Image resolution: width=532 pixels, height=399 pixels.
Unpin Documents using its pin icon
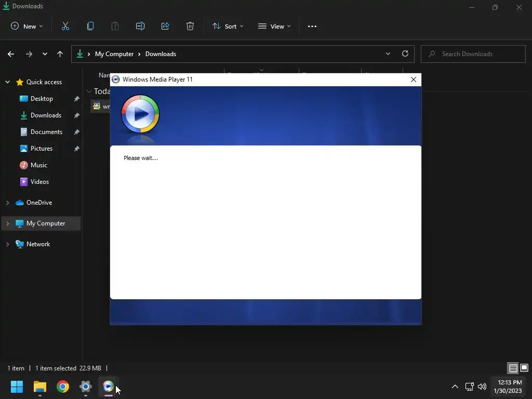pyautogui.click(x=77, y=132)
